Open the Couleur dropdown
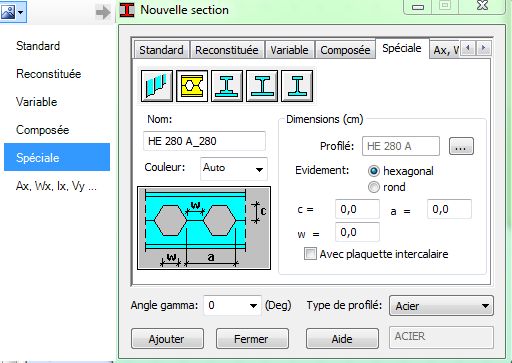 point(234,169)
